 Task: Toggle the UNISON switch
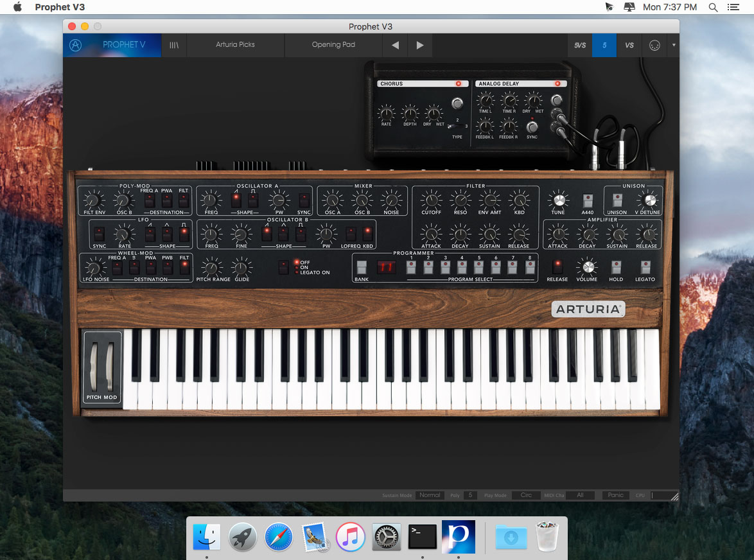(617, 200)
